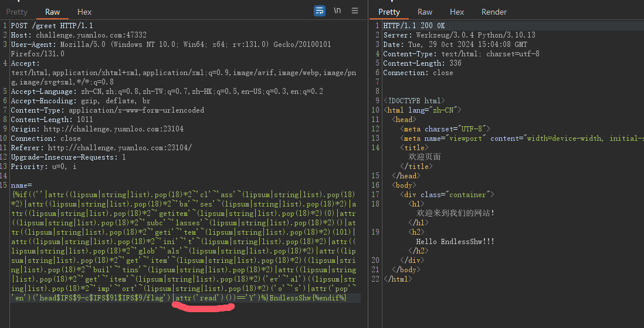Click the 'Priority: u=0, i' header

(43, 167)
